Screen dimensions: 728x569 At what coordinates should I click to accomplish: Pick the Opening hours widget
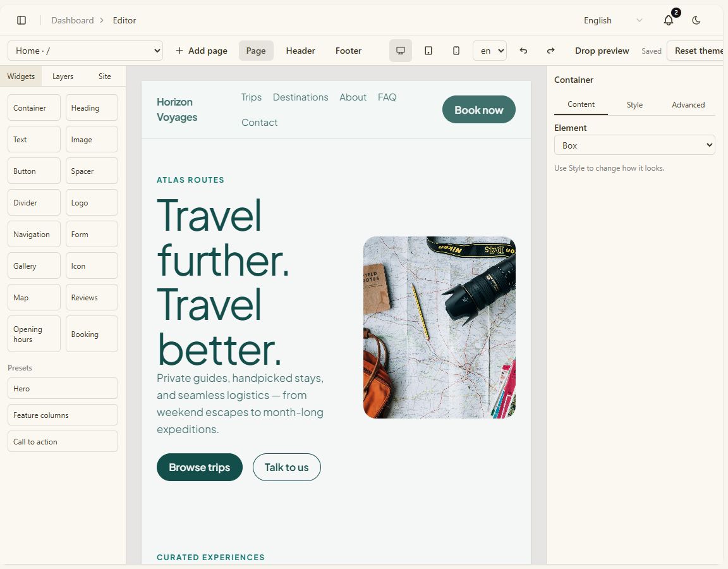tap(34, 334)
